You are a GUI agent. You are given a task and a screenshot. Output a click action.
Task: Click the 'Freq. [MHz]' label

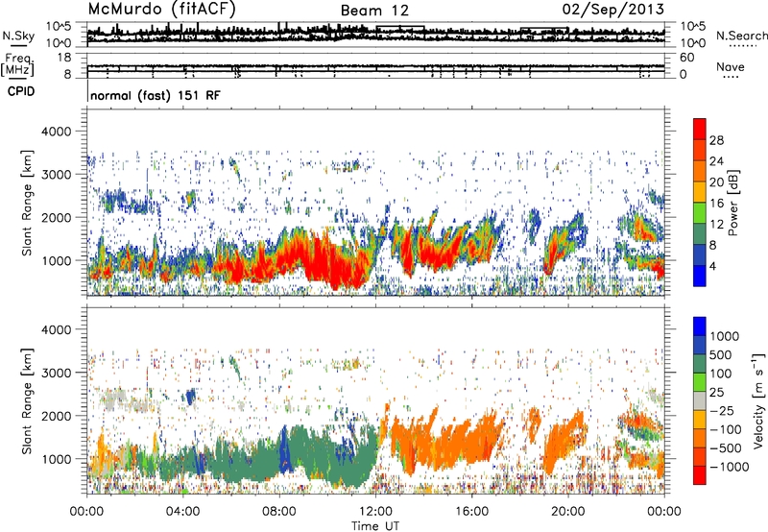(17, 65)
